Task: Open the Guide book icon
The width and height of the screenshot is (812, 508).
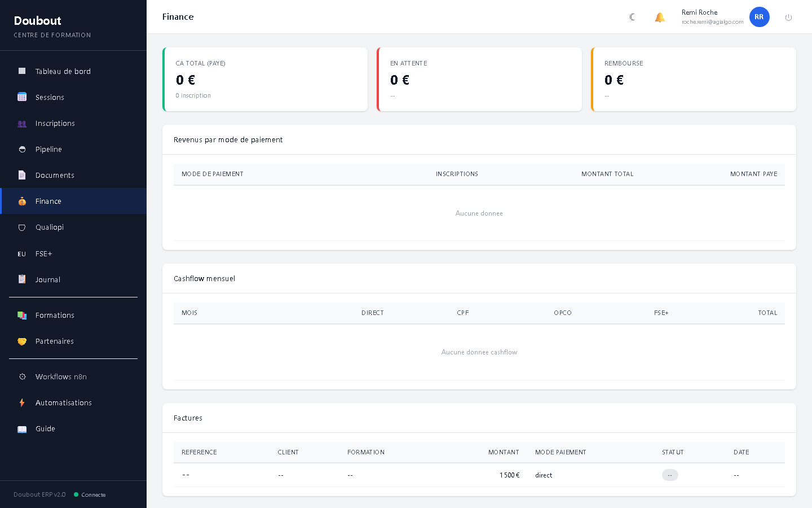Action: pos(21,428)
